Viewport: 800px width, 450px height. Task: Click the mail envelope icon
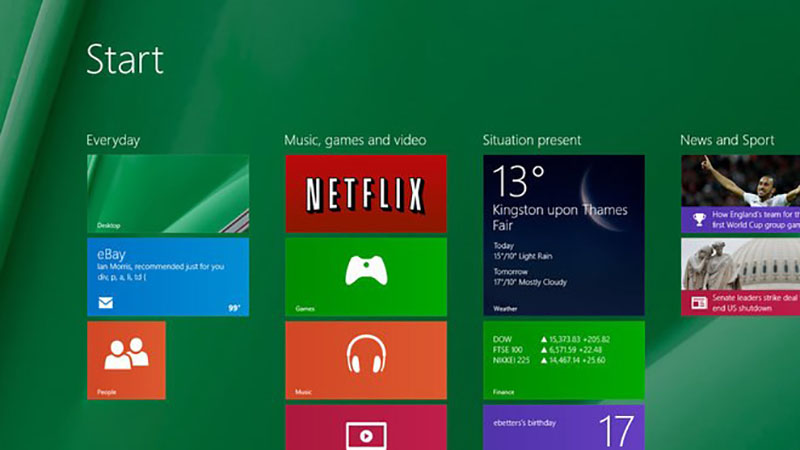pos(106,303)
